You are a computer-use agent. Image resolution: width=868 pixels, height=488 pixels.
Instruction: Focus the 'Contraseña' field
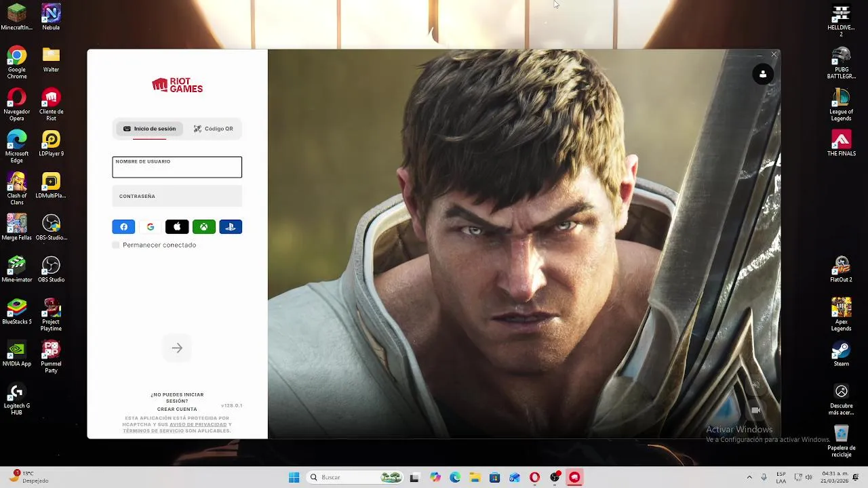click(x=177, y=197)
